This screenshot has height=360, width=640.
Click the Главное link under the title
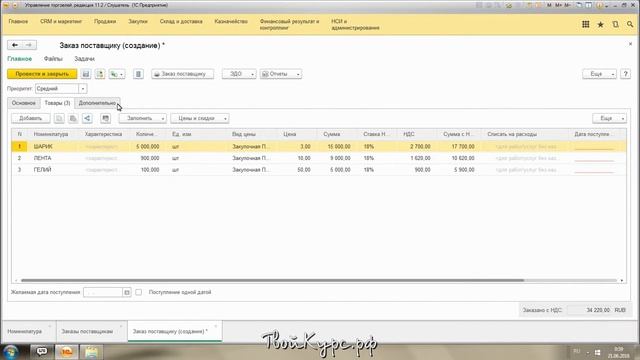[20, 59]
